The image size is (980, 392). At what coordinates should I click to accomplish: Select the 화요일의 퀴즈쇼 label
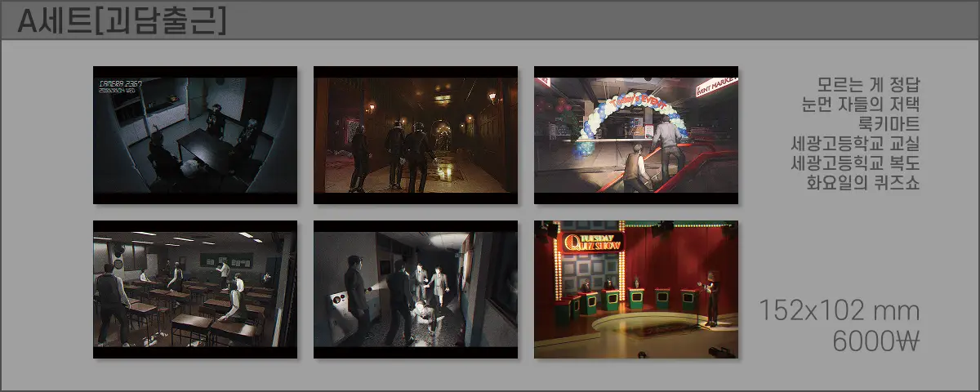click(862, 183)
